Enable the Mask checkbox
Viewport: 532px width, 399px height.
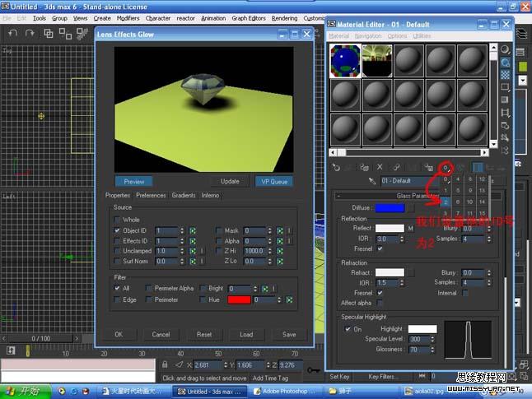(x=219, y=230)
